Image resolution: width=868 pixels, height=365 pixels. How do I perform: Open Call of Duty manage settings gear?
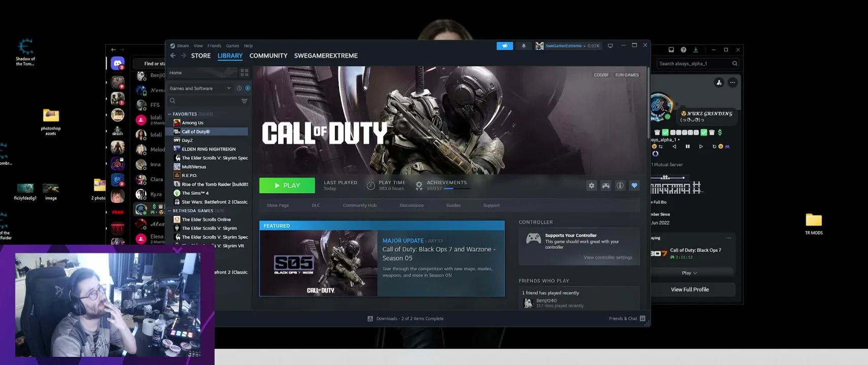click(591, 186)
